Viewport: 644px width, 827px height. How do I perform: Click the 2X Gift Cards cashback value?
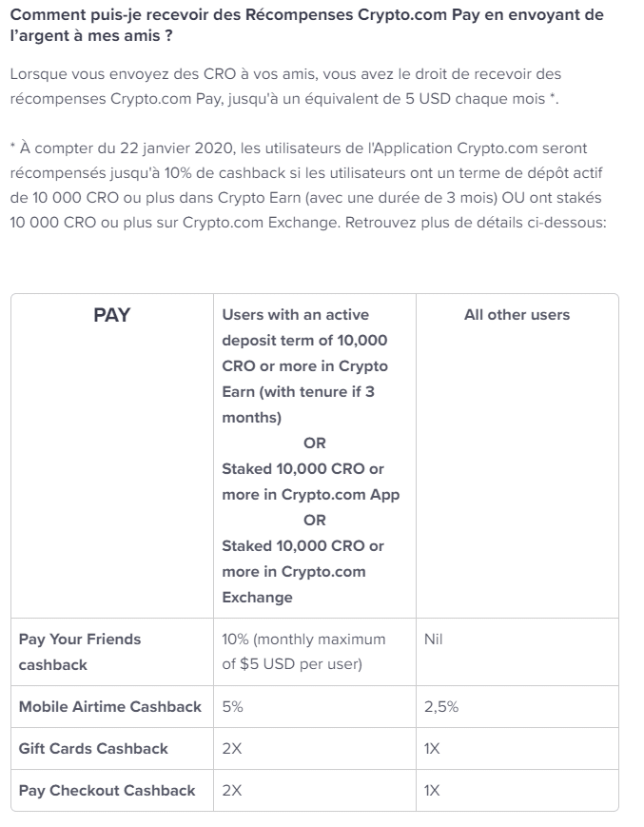[232, 748]
